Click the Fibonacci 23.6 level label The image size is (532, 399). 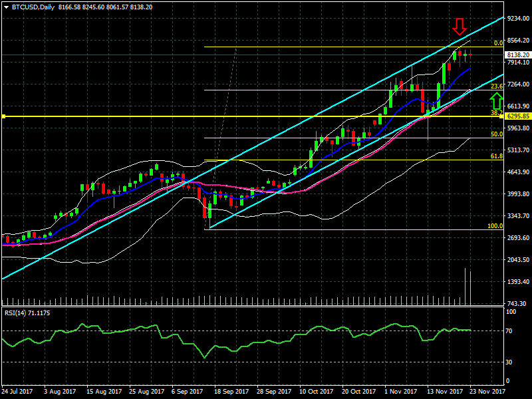pyautogui.click(x=497, y=86)
